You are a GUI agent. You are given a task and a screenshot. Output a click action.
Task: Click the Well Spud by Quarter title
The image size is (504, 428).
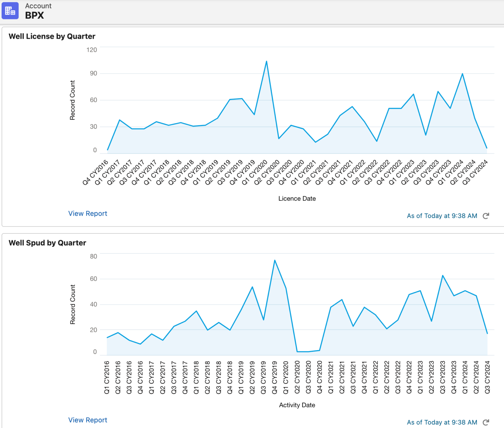47,243
